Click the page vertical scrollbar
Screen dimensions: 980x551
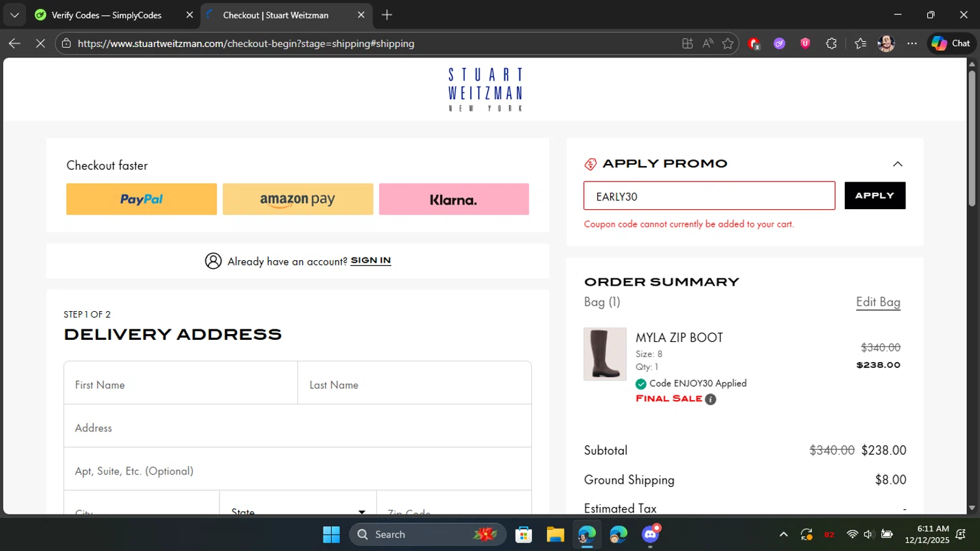[x=972, y=137]
